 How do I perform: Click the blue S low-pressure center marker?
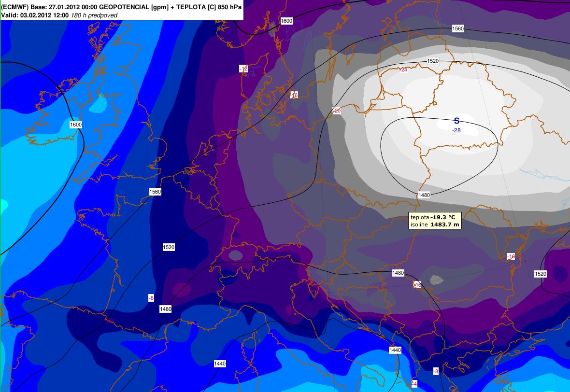coord(456,121)
